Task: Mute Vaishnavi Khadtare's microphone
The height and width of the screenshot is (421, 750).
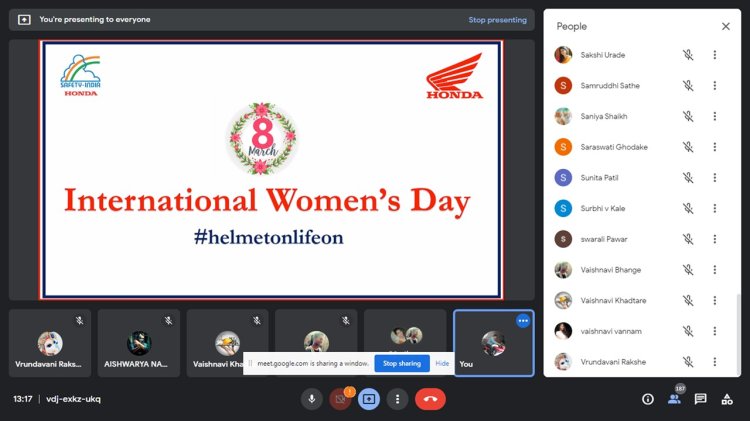Action: click(688, 300)
